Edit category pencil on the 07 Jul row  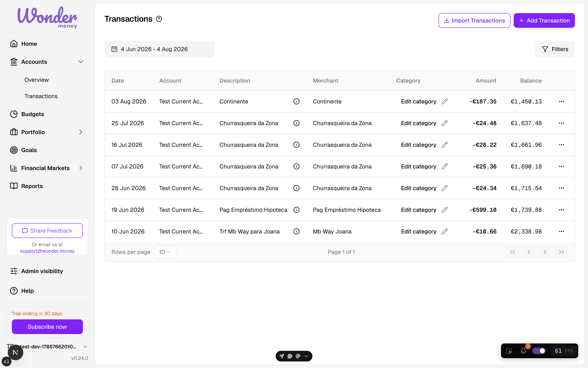click(444, 166)
